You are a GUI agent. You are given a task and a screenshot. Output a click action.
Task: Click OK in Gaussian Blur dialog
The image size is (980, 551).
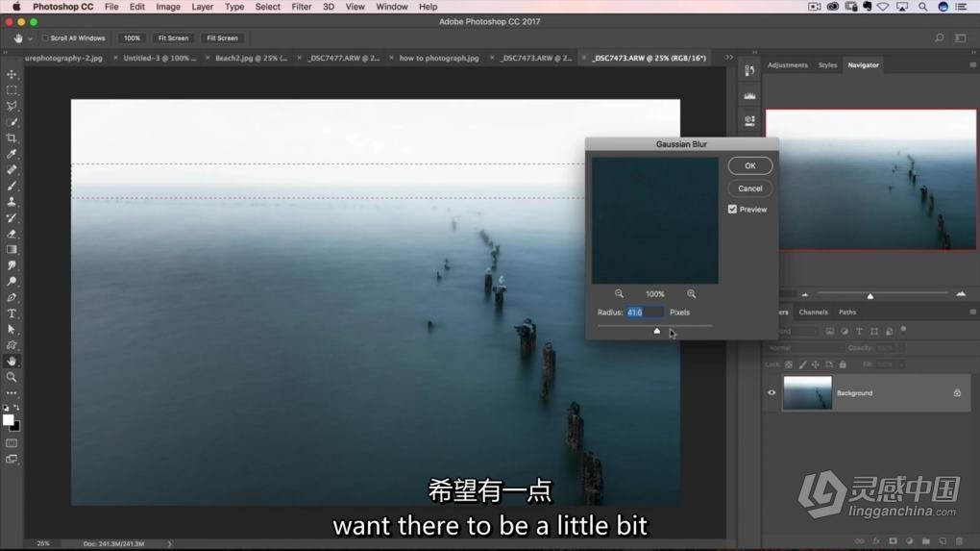pyautogui.click(x=750, y=165)
